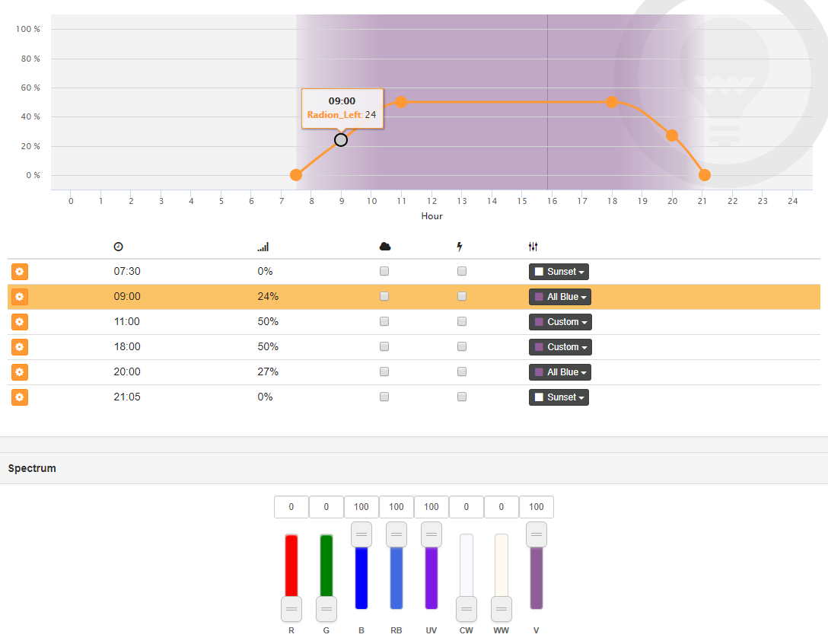Open Sunset dropdown for 07:30 row

click(559, 272)
